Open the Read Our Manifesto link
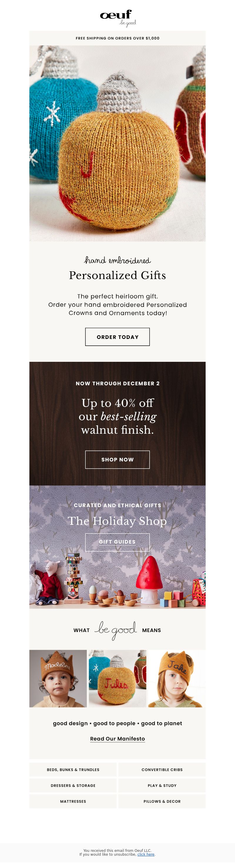Screen dimensions: 235x868 (x=117, y=738)
